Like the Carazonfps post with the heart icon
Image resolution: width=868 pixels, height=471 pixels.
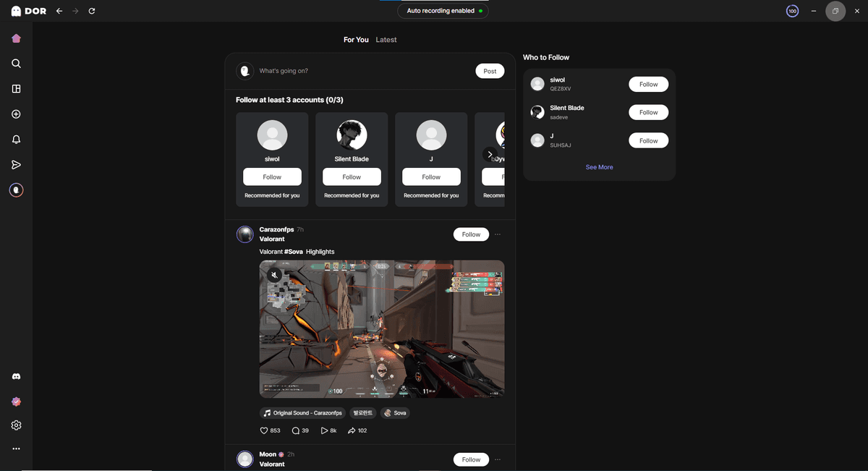click(x=264, y=430)
